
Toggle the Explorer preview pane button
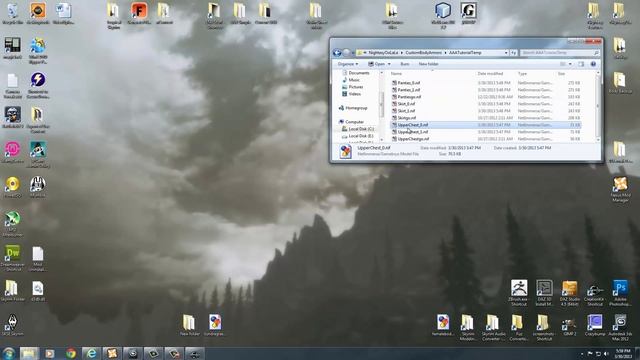click(581, 64)
